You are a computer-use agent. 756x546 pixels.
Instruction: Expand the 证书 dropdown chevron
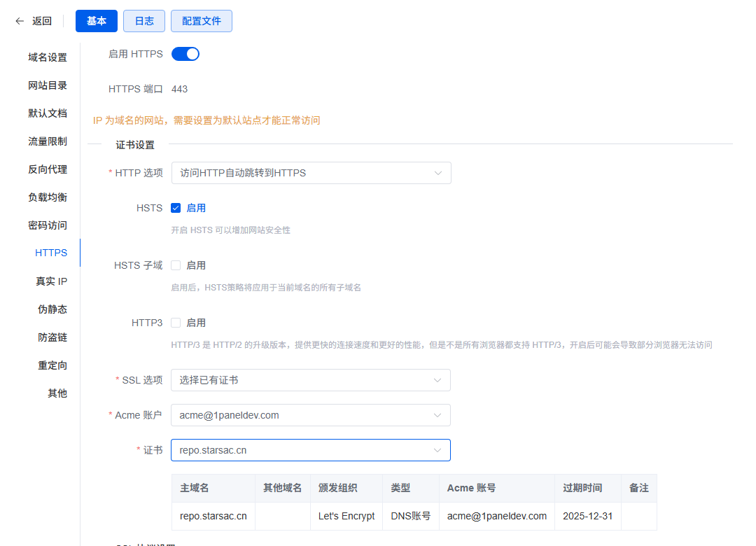click(437, 450)
